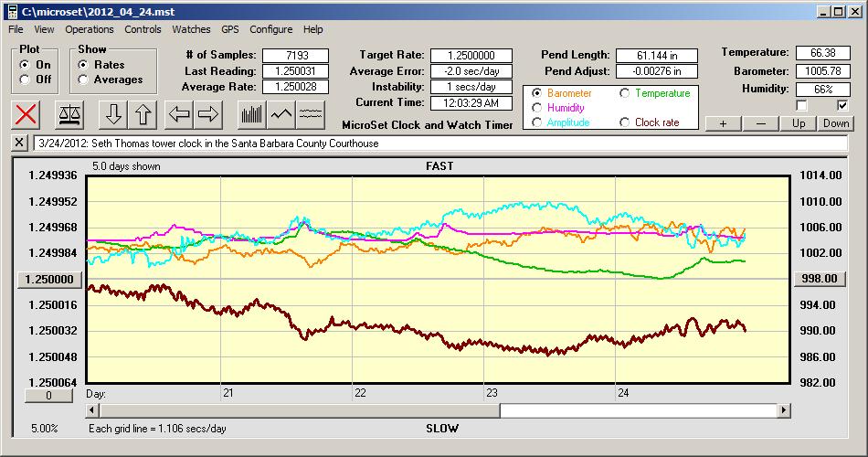Click the Last Reading field
The image size is (868, 457).
tap(296, 71)
